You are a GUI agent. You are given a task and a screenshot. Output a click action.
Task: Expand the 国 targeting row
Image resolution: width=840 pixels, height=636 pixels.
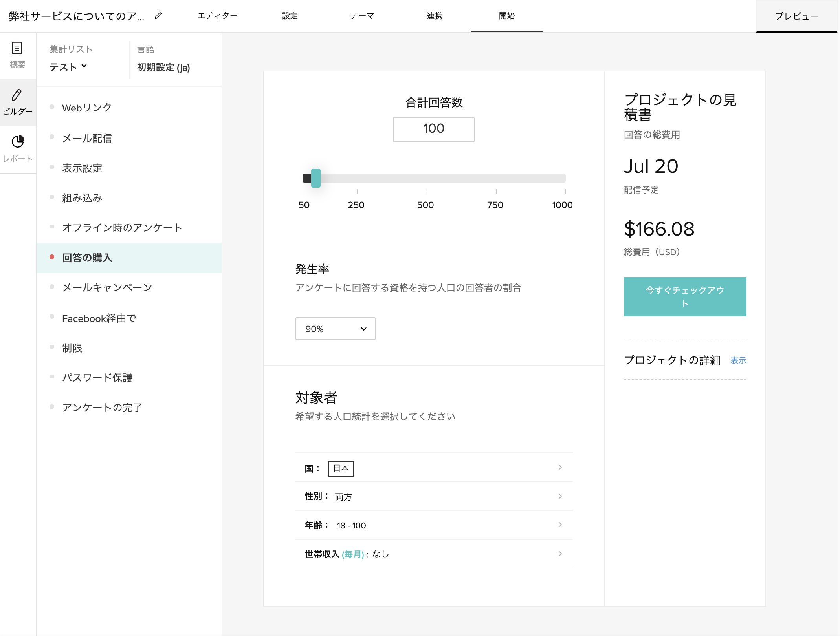pyautogui.click(x=561, y=467)
